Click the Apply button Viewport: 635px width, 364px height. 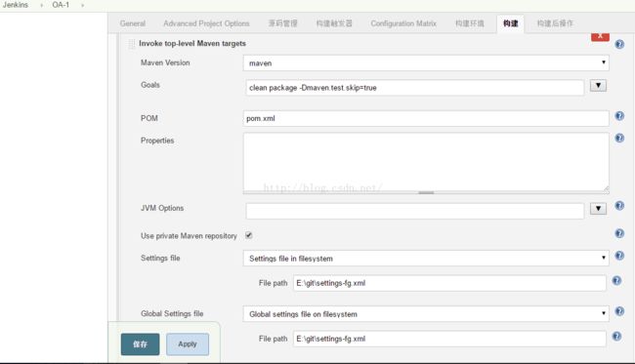[x=188, y=344]
